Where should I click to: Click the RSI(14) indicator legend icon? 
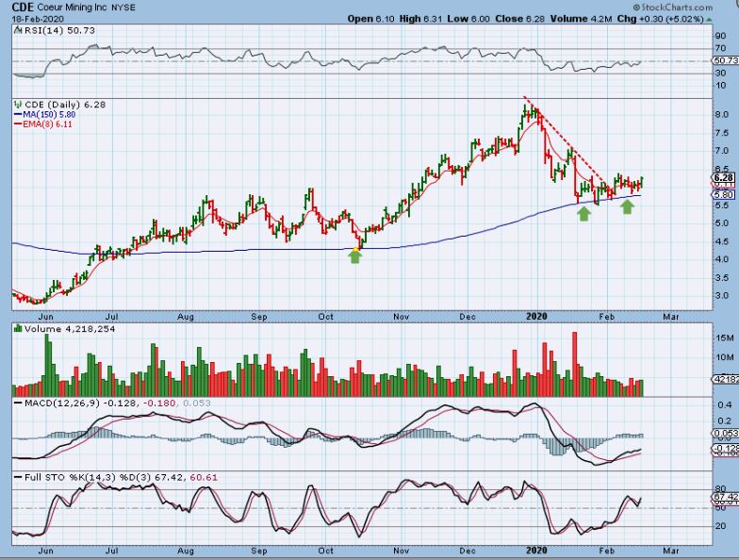18,30
